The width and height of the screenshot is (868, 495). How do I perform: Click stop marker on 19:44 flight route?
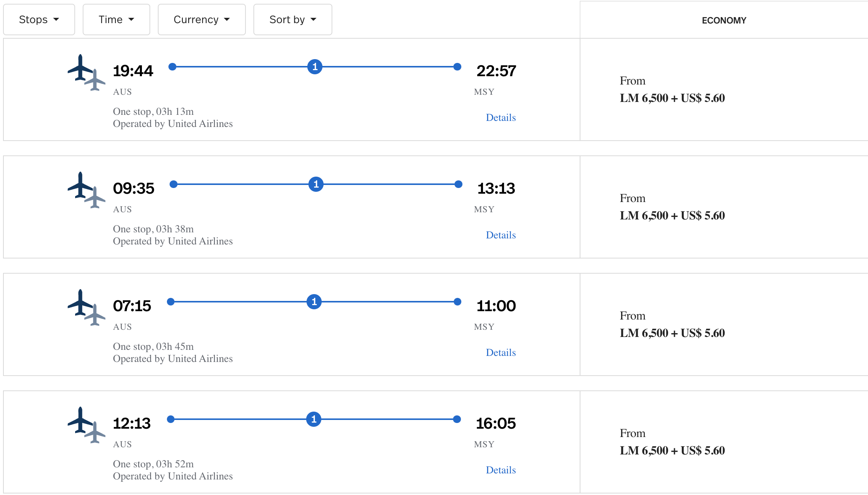click(x=315, y=67)
